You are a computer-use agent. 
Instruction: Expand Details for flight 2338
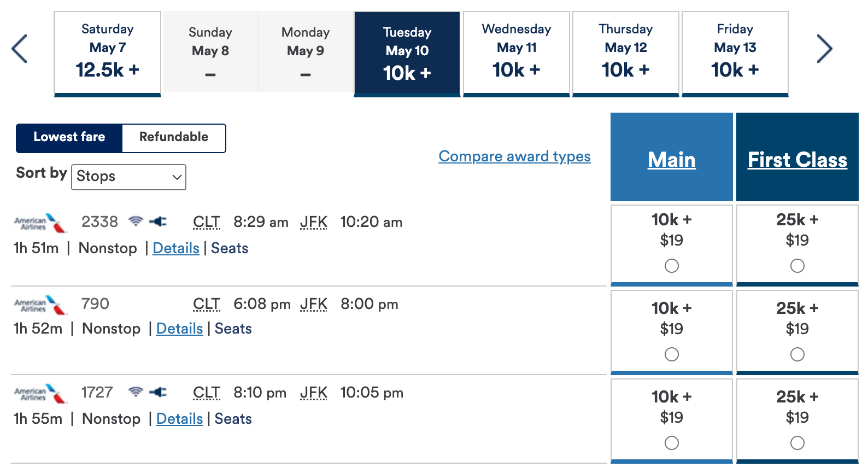[175, 248]
